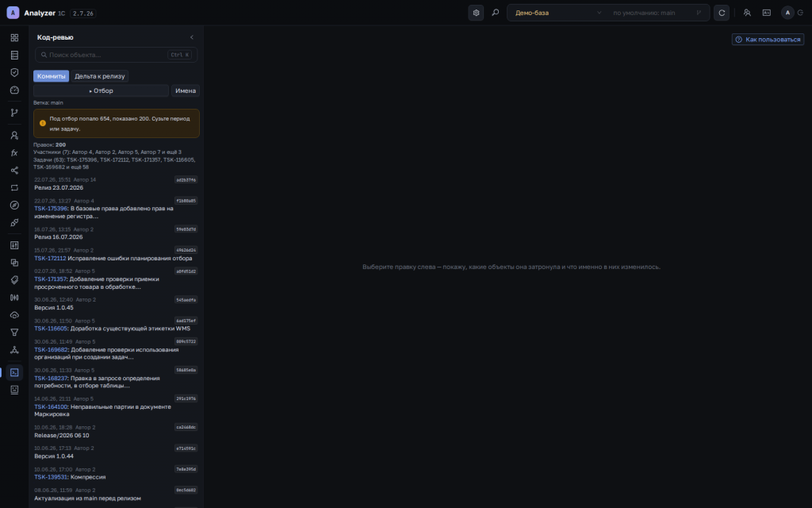Open the user person icon in sidebar
The height and width of the screenshot is (508, 812).
[14, 135]
